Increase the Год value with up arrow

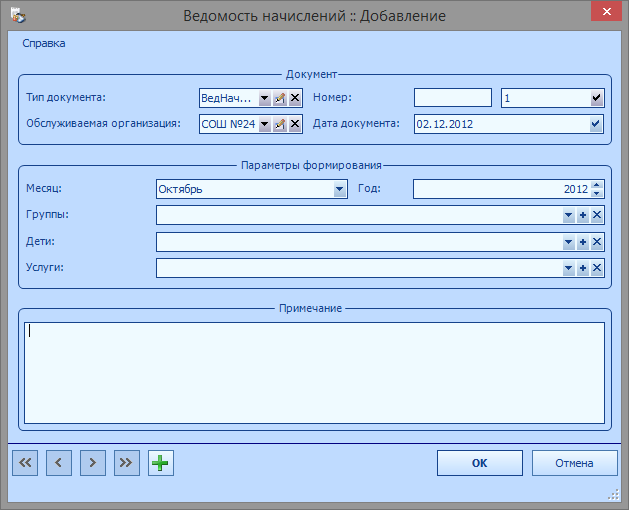pyautogui.click(x=597, y=185)
